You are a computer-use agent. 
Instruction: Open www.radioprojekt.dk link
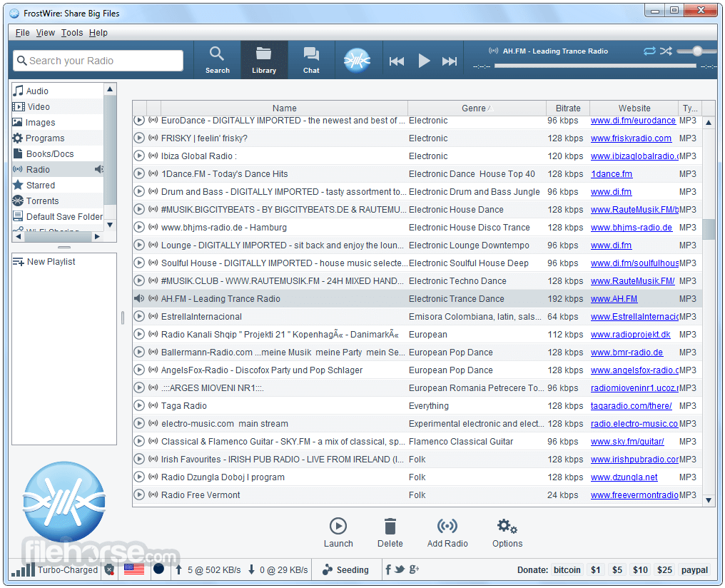[630, 334]
